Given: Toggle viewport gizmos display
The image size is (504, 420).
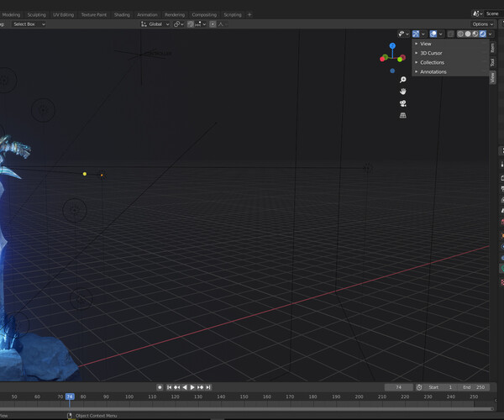Looking at the screenshot, I should [x=416, y=34].
